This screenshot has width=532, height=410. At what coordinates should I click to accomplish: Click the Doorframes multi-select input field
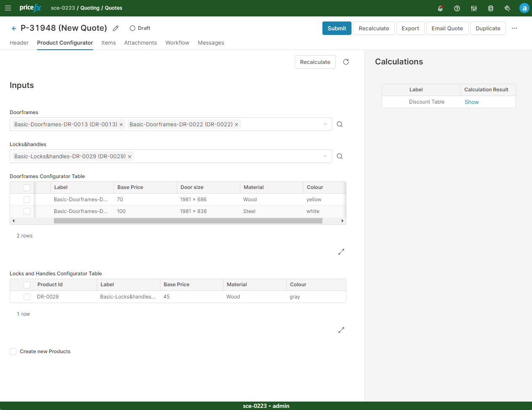[171, 124]
